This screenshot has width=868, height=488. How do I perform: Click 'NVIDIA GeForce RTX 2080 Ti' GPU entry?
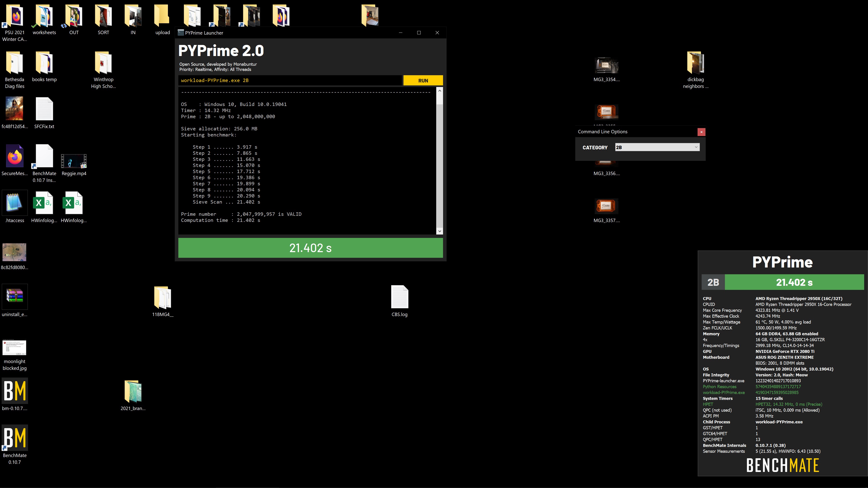click(785, 351)
